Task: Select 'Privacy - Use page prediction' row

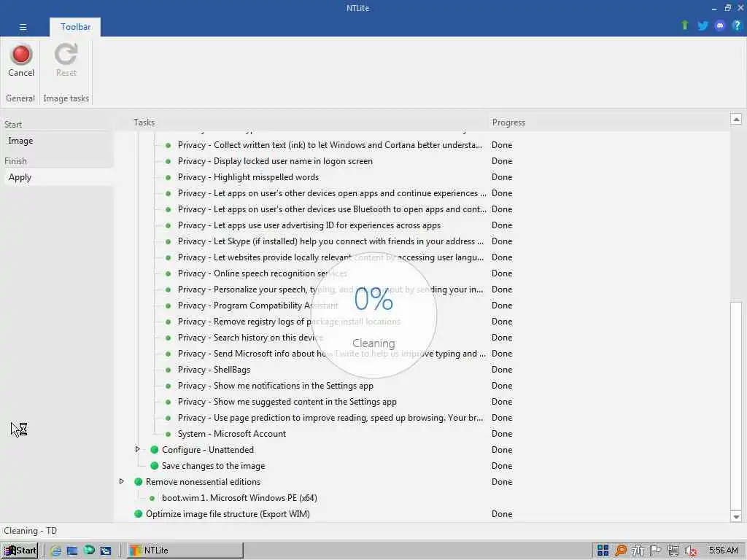Action: (330, 418)
